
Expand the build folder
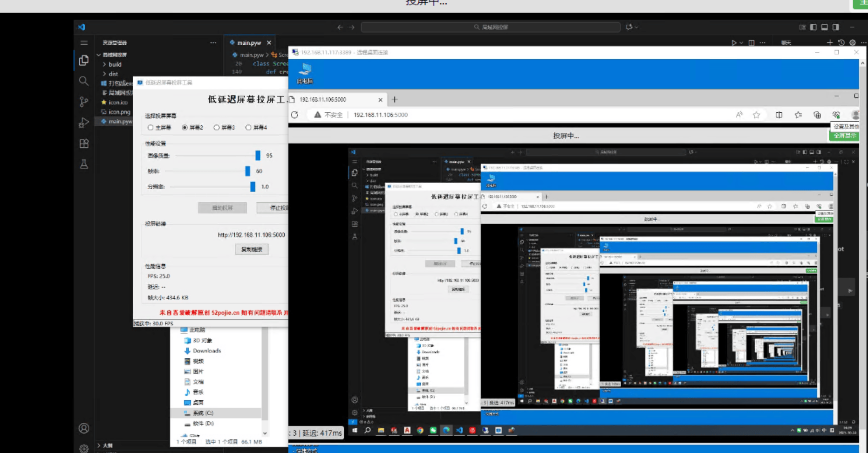pos(115,64)
